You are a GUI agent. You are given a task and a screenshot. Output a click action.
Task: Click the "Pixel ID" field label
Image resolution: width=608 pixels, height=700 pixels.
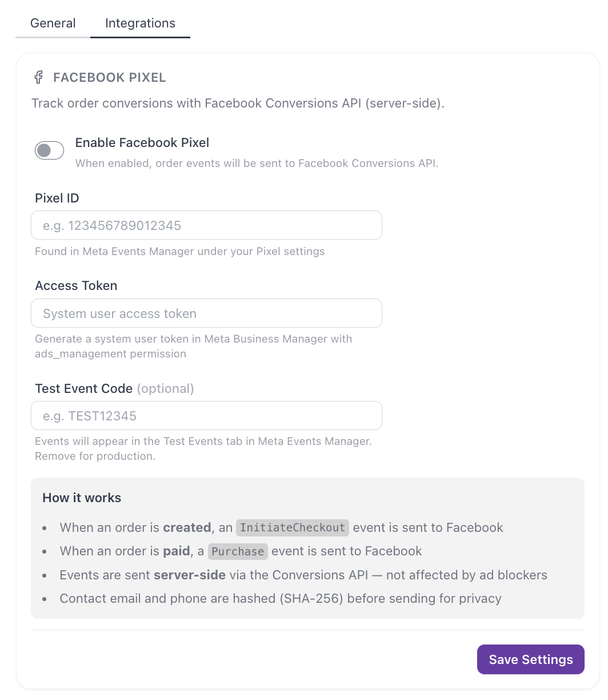57,198
